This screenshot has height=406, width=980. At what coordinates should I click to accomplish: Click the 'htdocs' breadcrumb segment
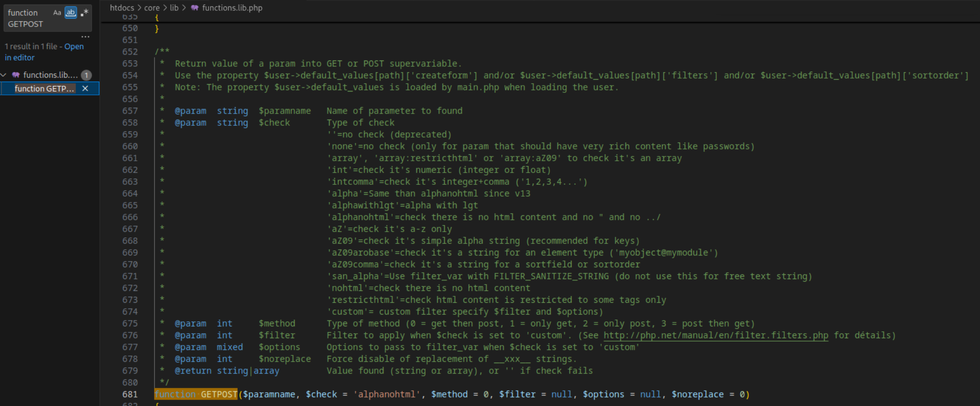coord(122,8)
